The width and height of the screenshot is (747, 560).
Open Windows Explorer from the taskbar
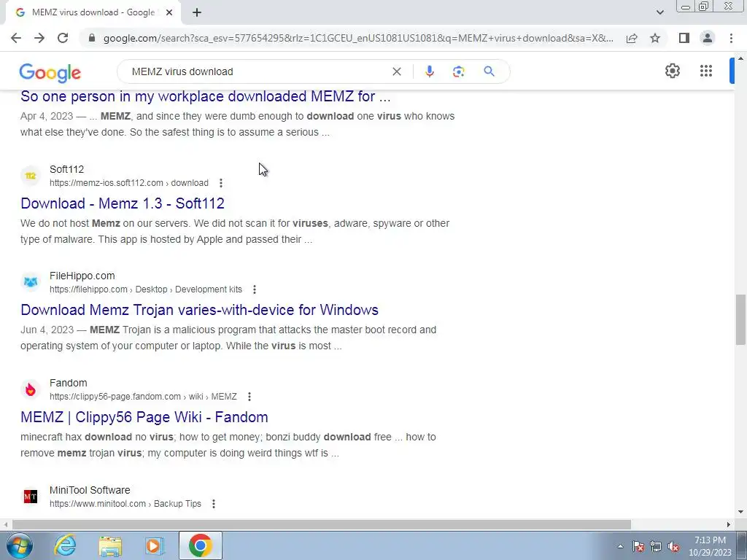pos(110,545)
